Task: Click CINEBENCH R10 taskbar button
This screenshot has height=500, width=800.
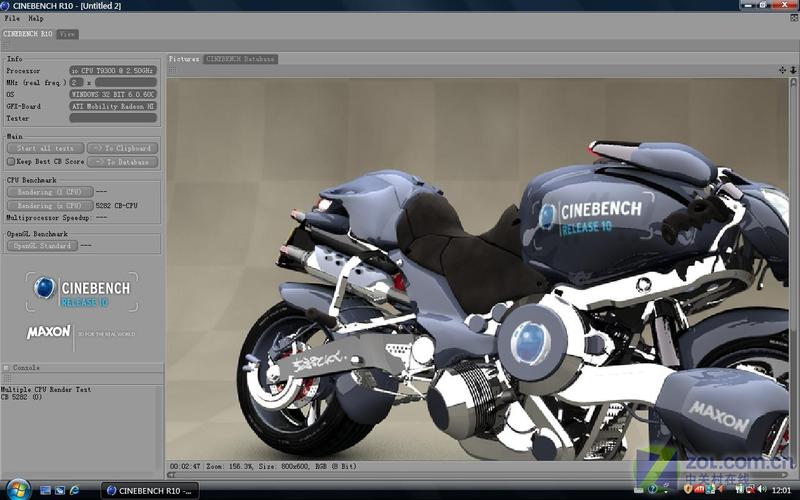Action: coord(149,491)
